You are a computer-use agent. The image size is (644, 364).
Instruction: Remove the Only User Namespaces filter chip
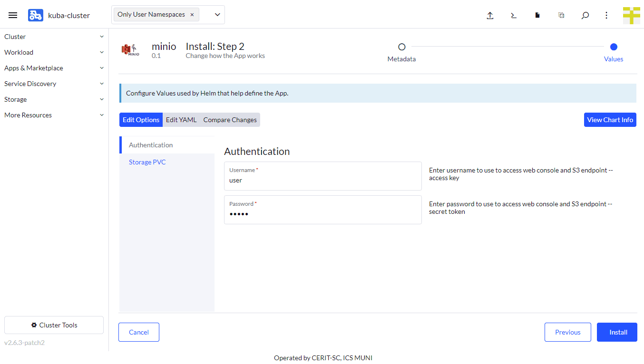tap(192, 15)
